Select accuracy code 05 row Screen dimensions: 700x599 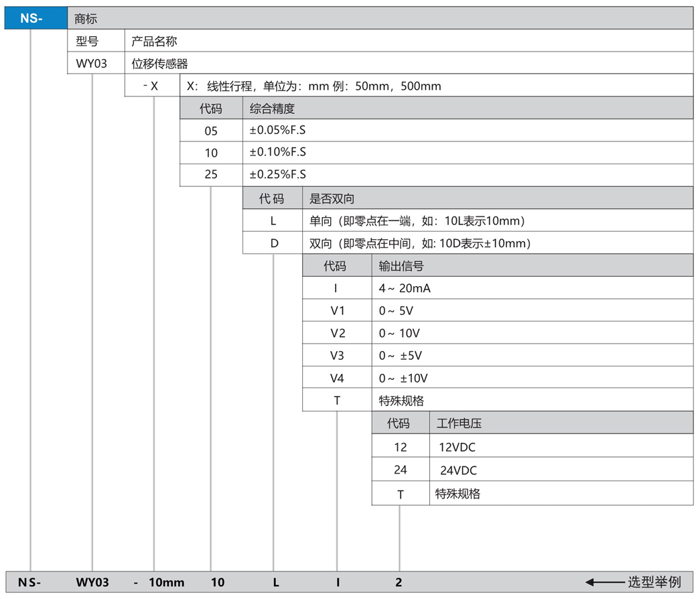coord(211,131)
